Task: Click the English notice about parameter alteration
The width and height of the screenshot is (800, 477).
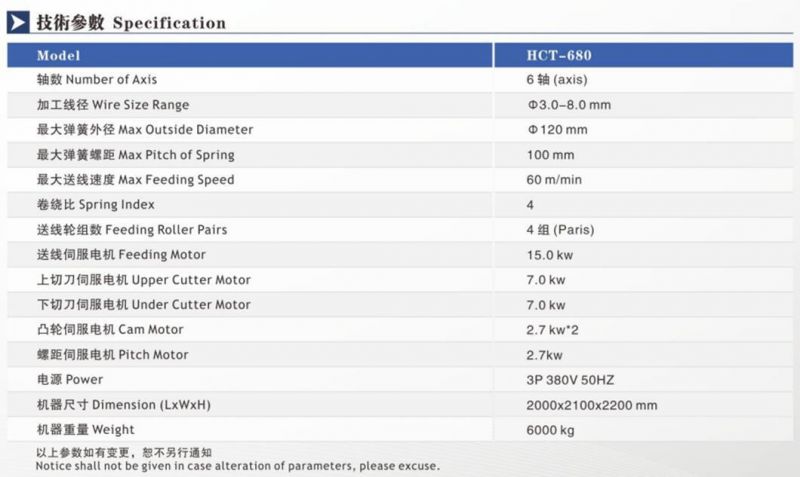Action: coord(237,466)
